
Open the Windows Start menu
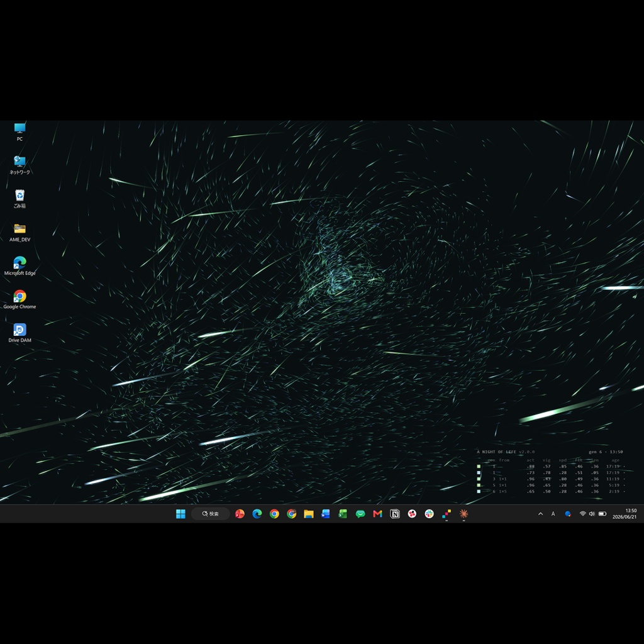[180, 514]
